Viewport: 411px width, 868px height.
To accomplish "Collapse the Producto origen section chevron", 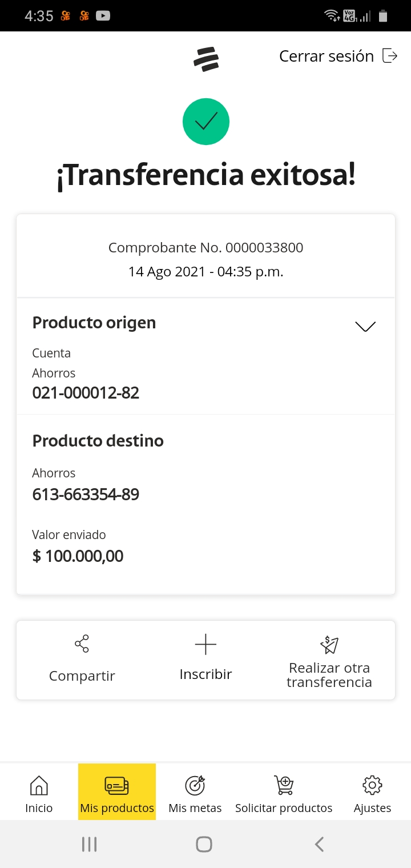I will tap(365, 326).
